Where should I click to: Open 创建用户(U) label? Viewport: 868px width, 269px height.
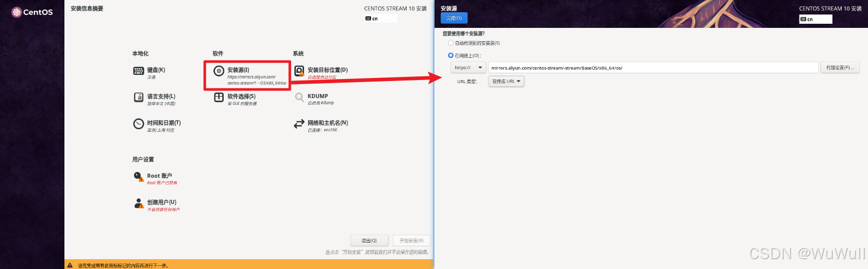click(x=162, y=202)
